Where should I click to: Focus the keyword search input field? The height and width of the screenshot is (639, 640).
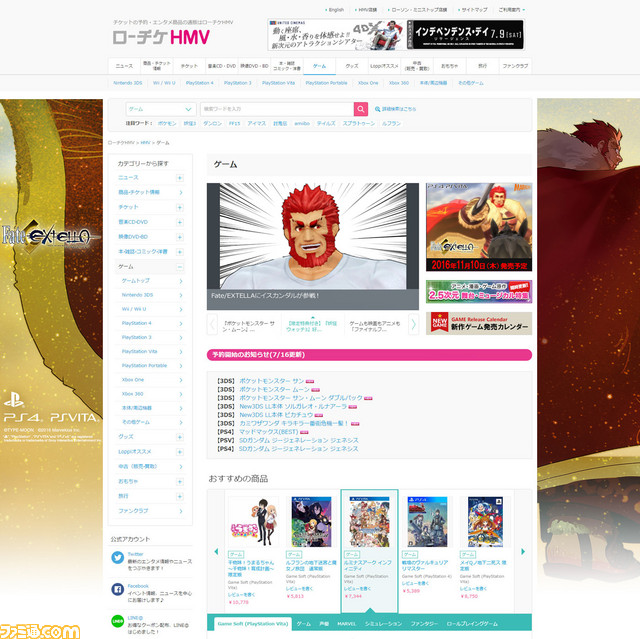[277, 109]
